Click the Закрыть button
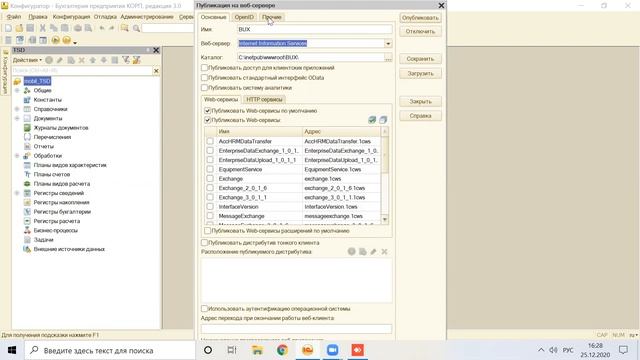The width and height of the screenshot is (640, 360). tap(420, 101)
